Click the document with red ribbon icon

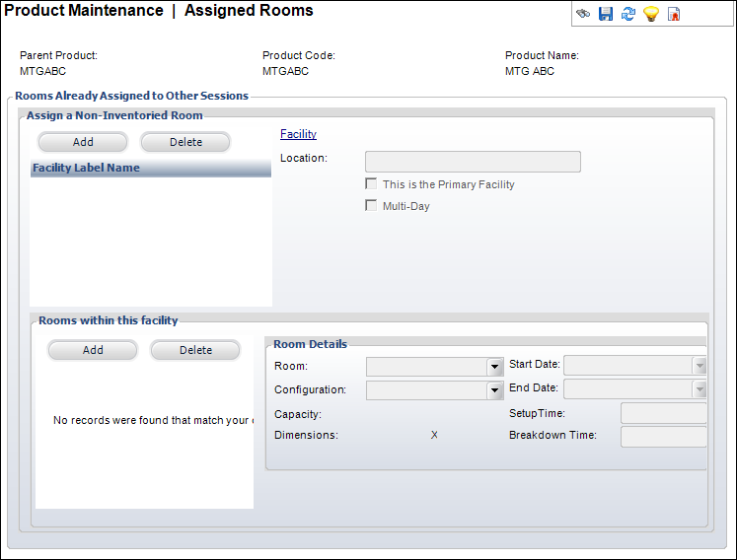pyautogui.click(x=674, y=14)
